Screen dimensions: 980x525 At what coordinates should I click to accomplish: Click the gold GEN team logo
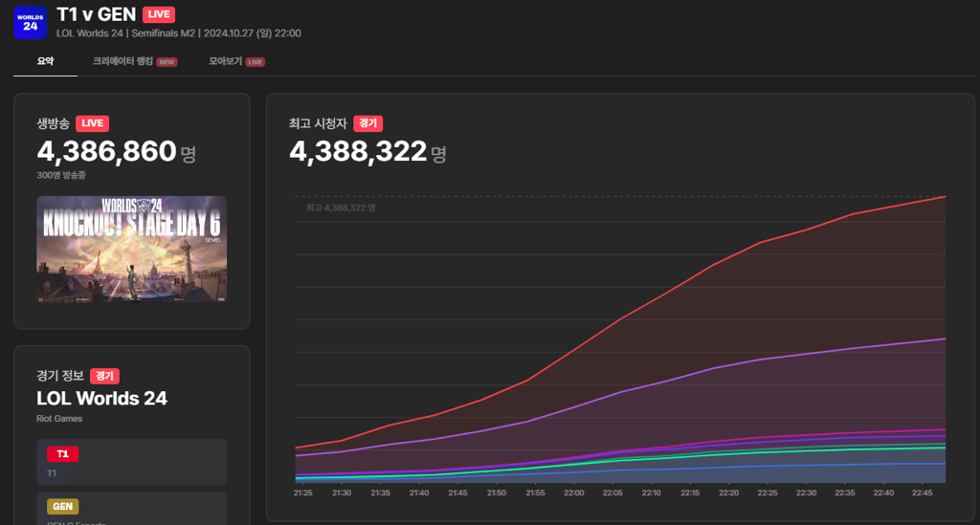click(62, 506)
